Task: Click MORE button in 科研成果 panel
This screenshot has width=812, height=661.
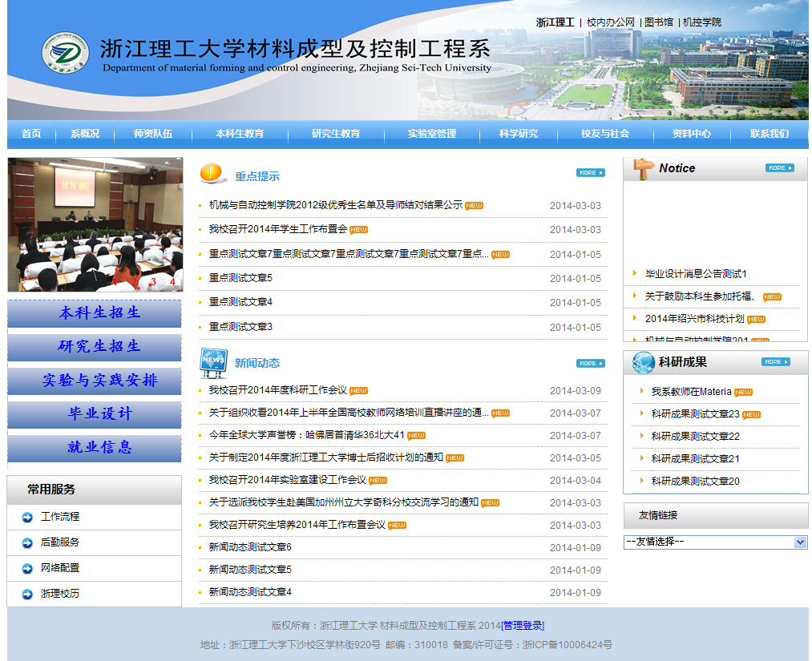Action: click(776, 362)
